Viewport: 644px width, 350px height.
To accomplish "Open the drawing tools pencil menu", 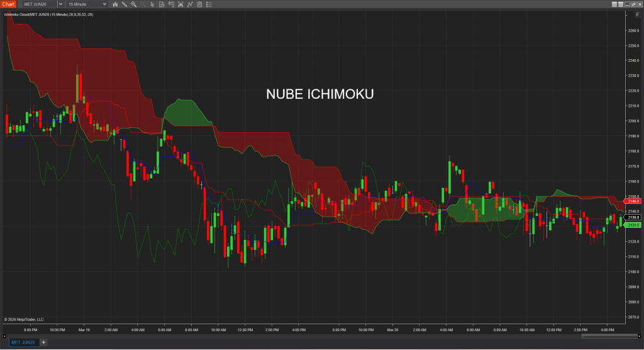I will [124, 4].
